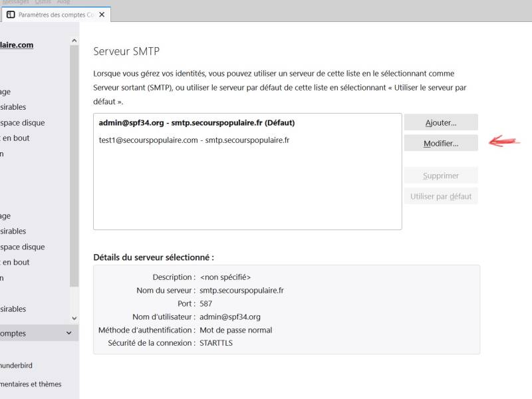The height and width of the screenshot is (399, 532).
Task: Select admin@spf34.org SMTP server row
Action: tap(247, 123)
